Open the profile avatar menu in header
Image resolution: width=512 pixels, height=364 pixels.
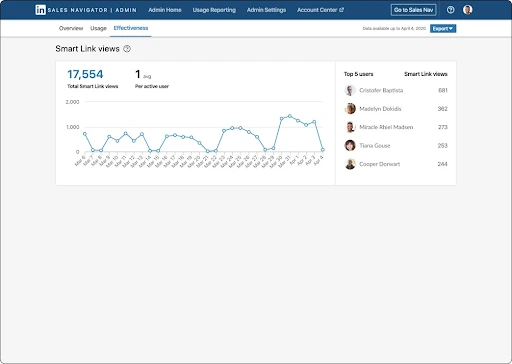[x=467, y=10]
